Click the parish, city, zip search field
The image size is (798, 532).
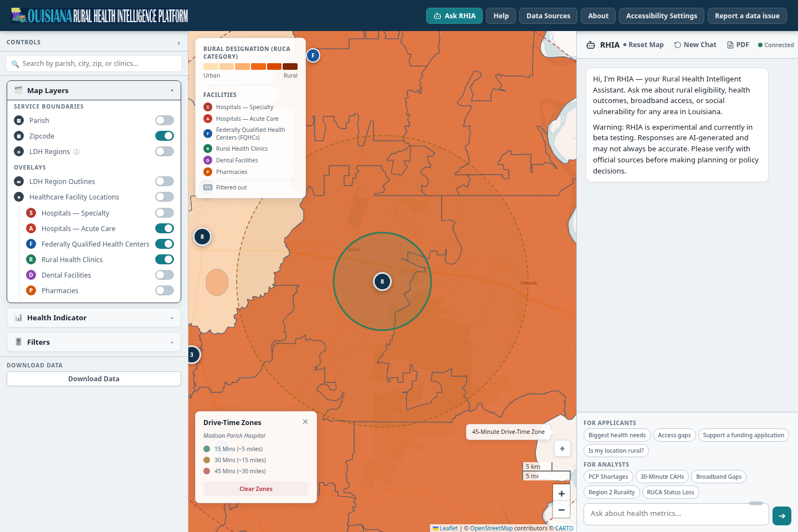pyautogui.click(x=94, y=63)
